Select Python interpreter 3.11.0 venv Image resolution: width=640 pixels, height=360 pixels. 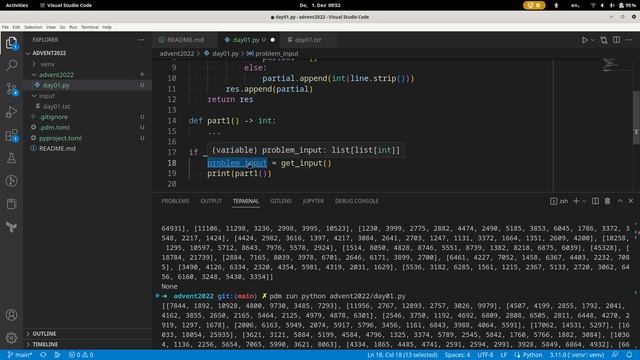(577, 355)
